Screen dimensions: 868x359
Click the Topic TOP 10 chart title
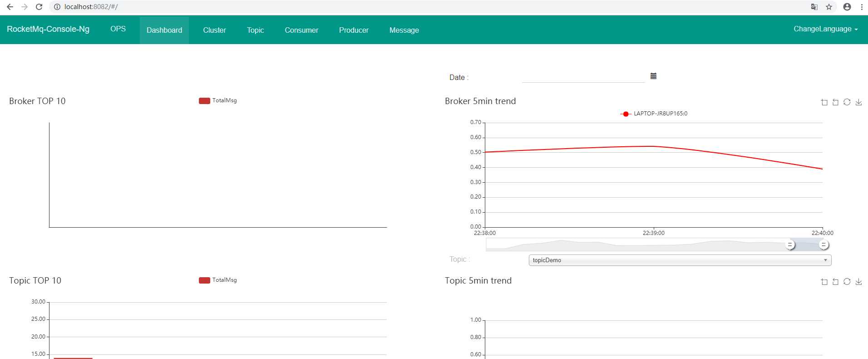(35, 280)
